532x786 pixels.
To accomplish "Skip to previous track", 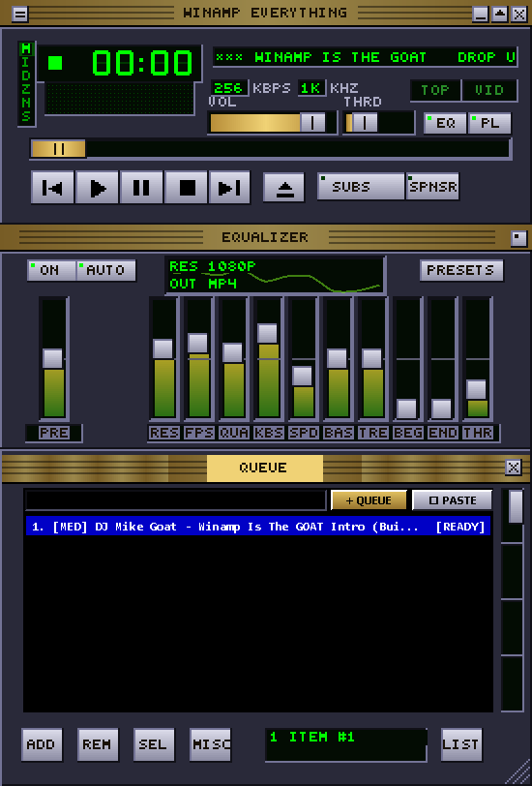I will (52, 187).
